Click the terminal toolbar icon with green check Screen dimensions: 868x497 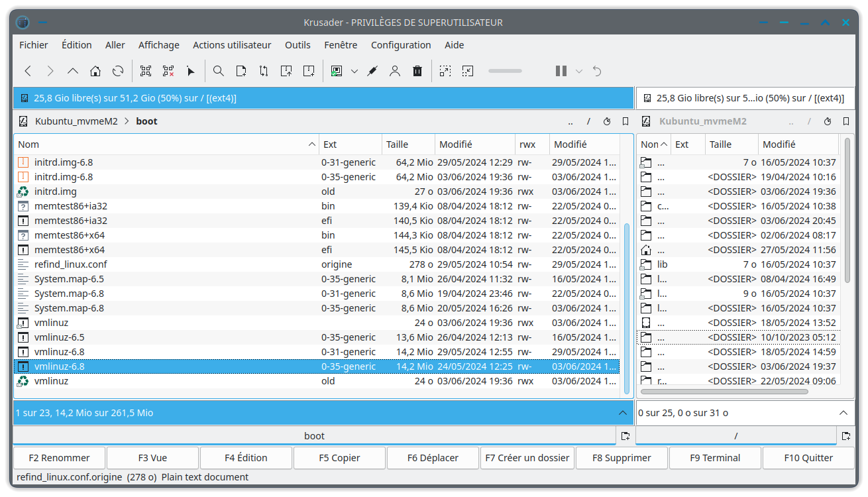(337, 71)
